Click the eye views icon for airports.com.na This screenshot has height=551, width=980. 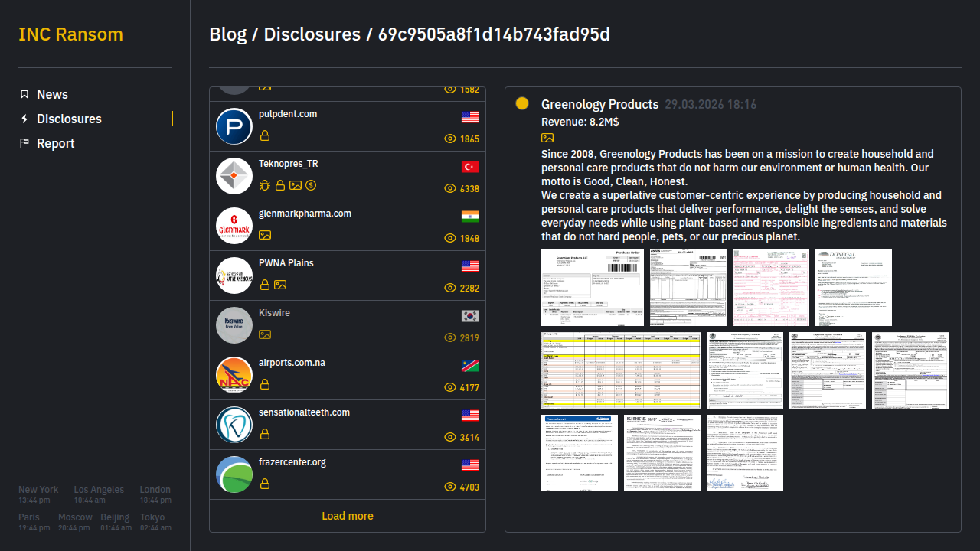pos(450,387)
